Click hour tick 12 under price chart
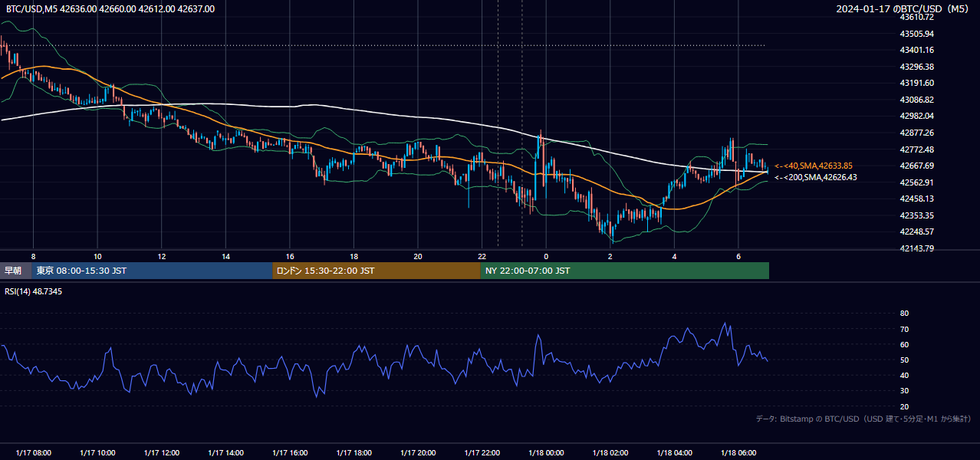980x460 pixels. pyautogui.click(x=162, y=256)
